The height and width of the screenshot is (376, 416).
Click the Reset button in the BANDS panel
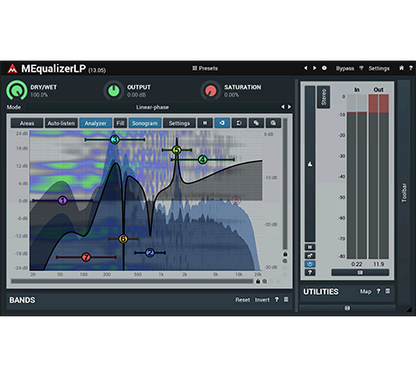[242, 300]
